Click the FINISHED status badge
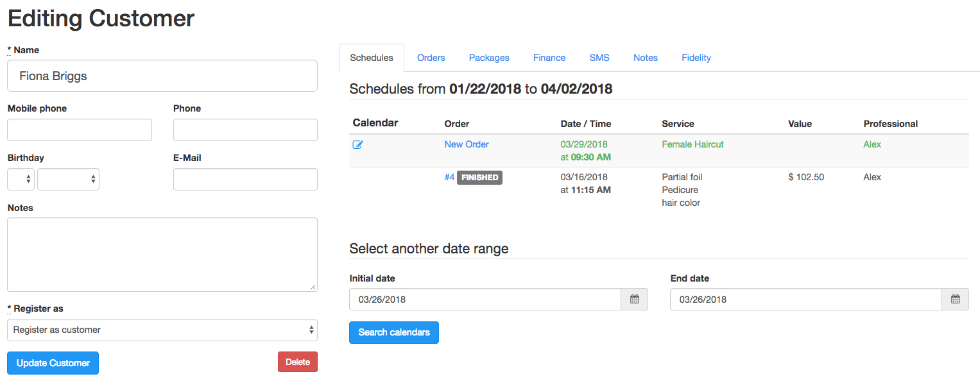This screenshot has width=980, height=381. tap(480, 178)
